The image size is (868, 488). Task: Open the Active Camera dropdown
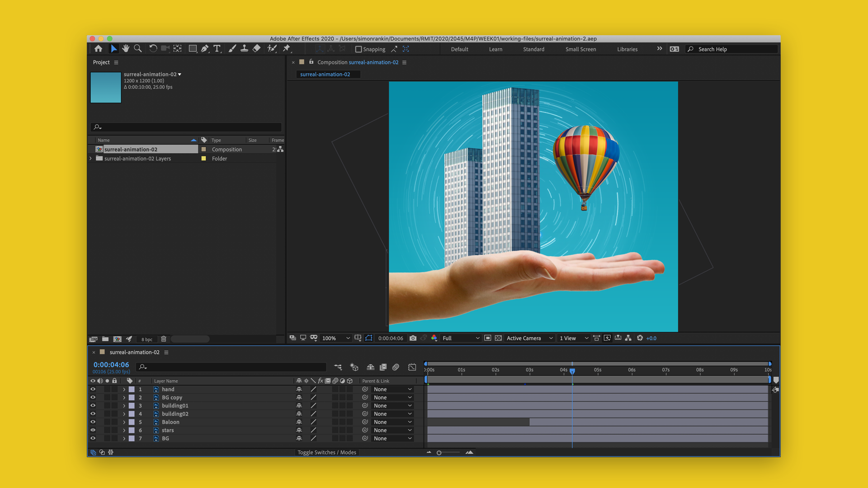tap(529, 338)
